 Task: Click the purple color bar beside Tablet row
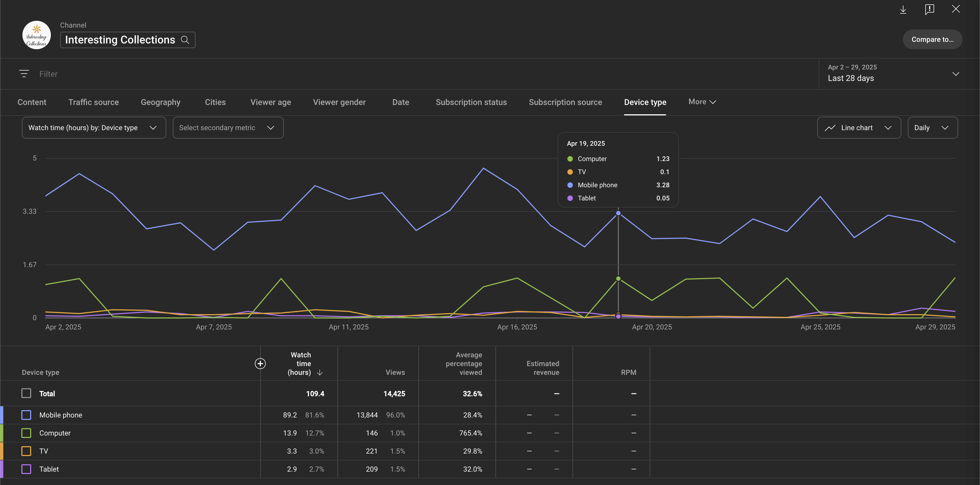[x=2, y=469]
